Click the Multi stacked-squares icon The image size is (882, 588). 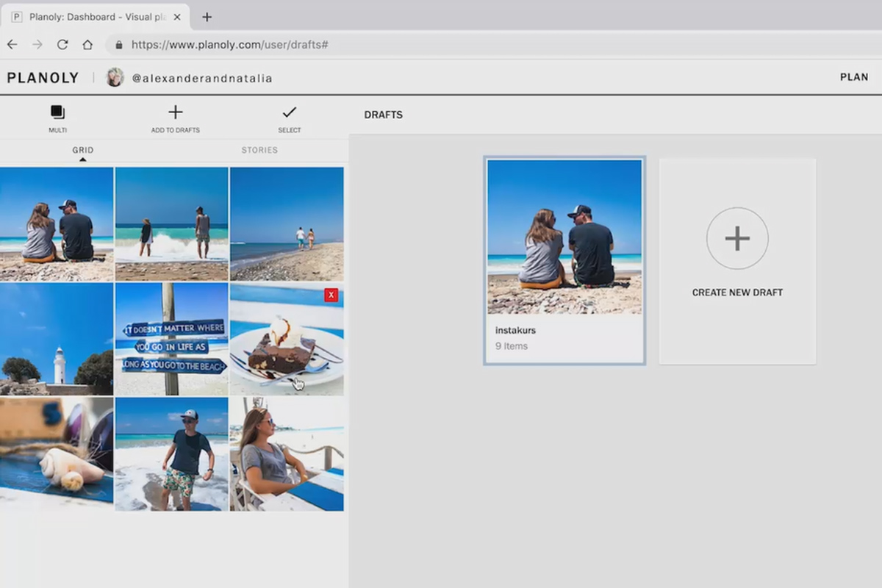pos(57,112)
